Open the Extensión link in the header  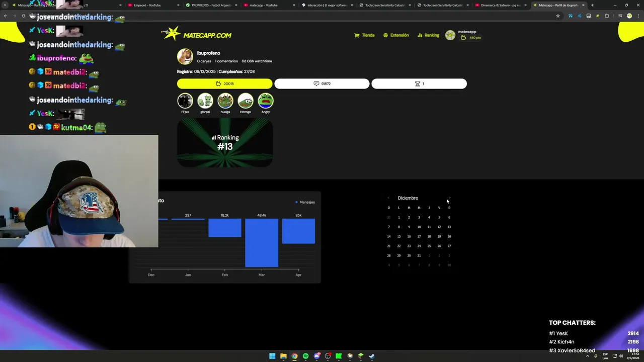click(396, 35)
